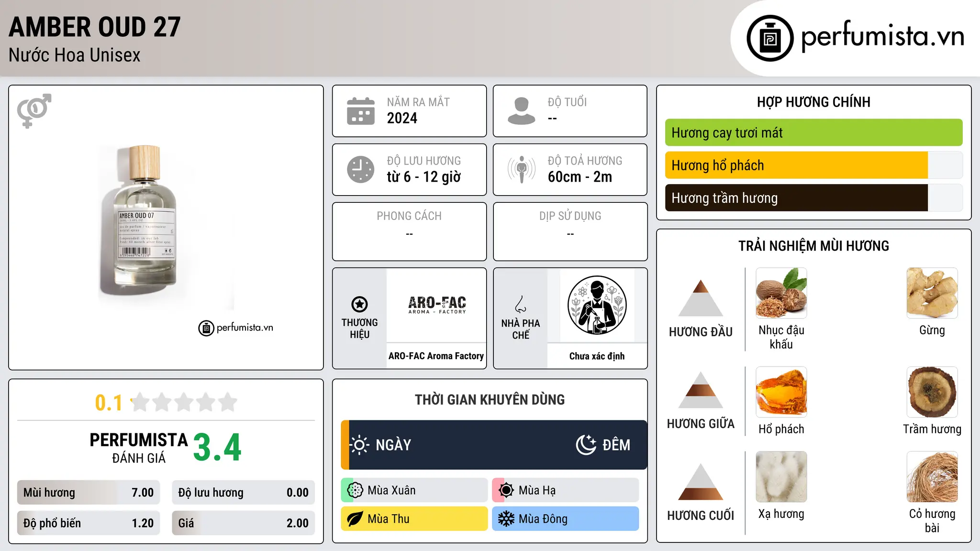The width and height of the screenshot is (980, 551).
Task: Click the Thời gian khuyên dùng heading
Action: 490,400
